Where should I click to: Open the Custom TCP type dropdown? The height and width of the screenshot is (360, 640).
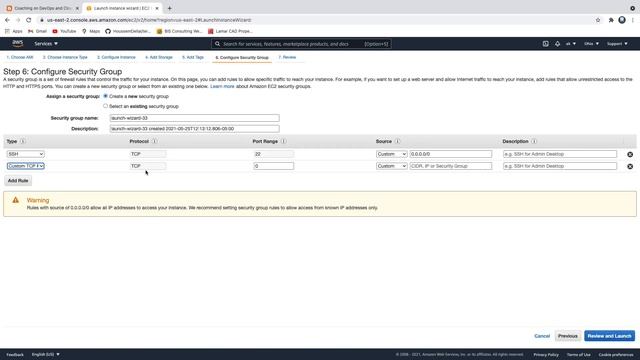(25, 166)
